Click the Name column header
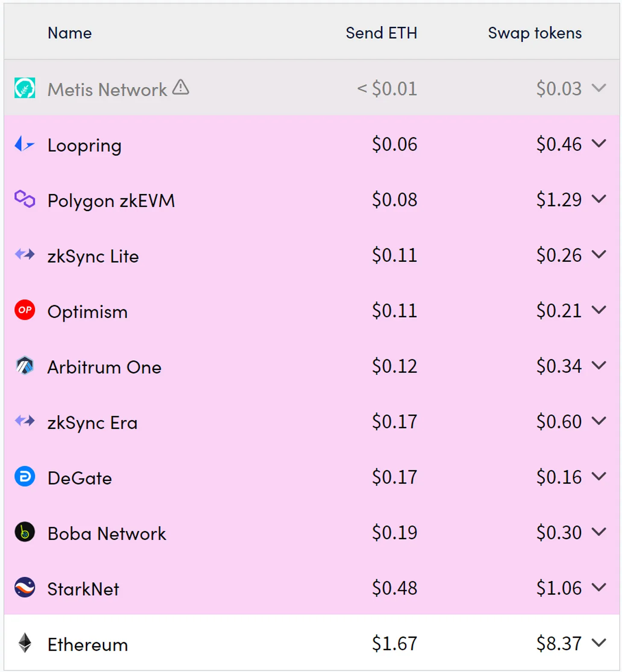Viewport: 622px width, 672px height. (x=70, y=33)
